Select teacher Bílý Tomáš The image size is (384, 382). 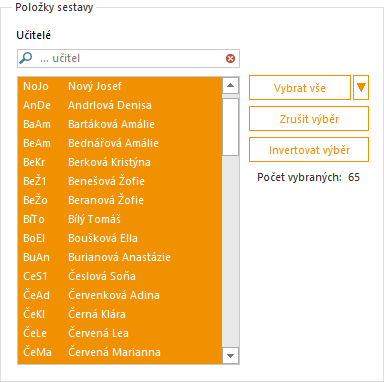click(120, 219)
